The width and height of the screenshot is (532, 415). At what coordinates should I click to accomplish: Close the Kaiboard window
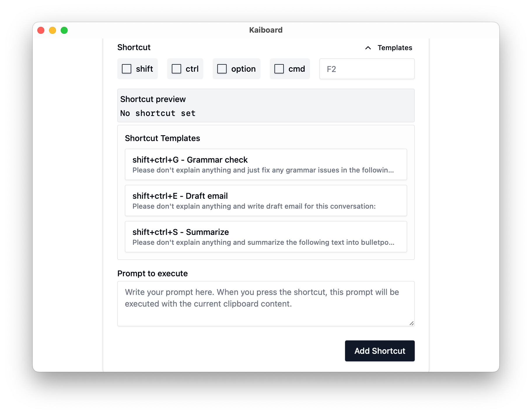[41, 30]
